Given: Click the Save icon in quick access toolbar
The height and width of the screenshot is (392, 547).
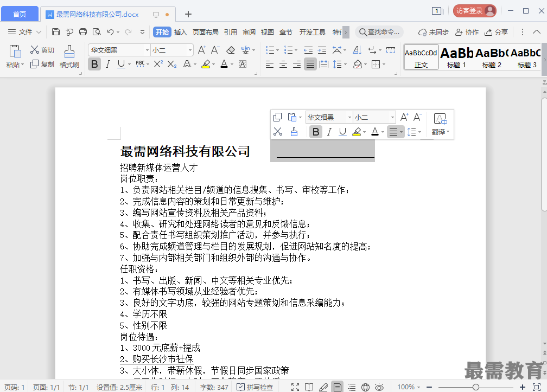Looking at the screenshot, I should click(x=55, y=32).
